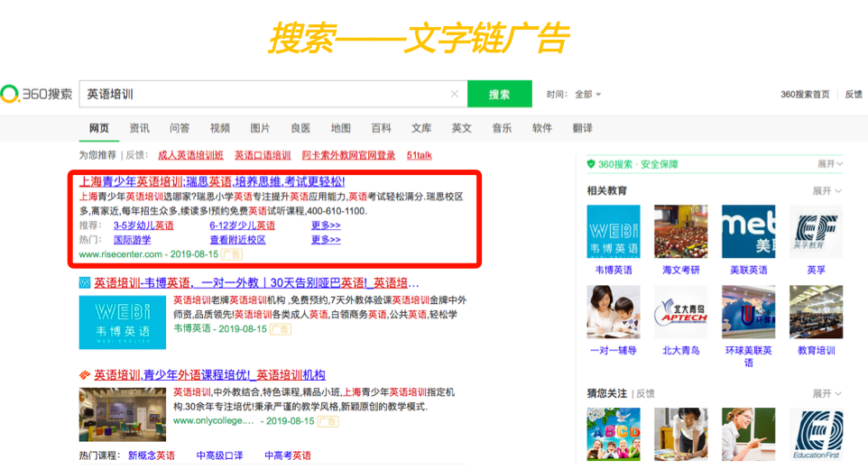Click the 51talk suggestion link

(419, 155)
